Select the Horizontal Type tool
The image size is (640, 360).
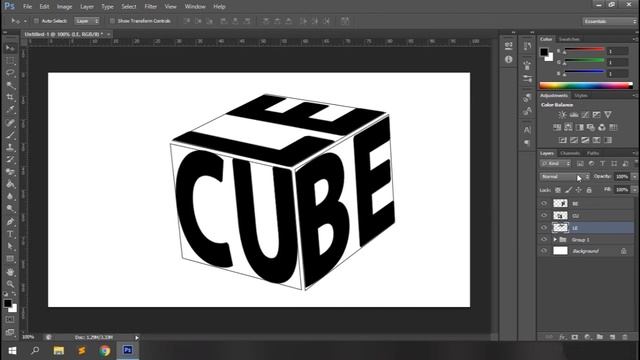point(10,234)
